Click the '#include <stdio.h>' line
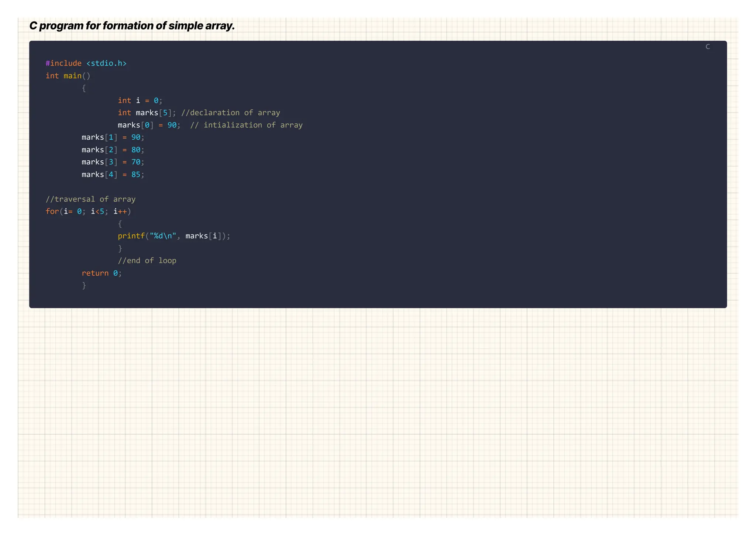This screenshot has height=535, width=756. pos(86,64)
